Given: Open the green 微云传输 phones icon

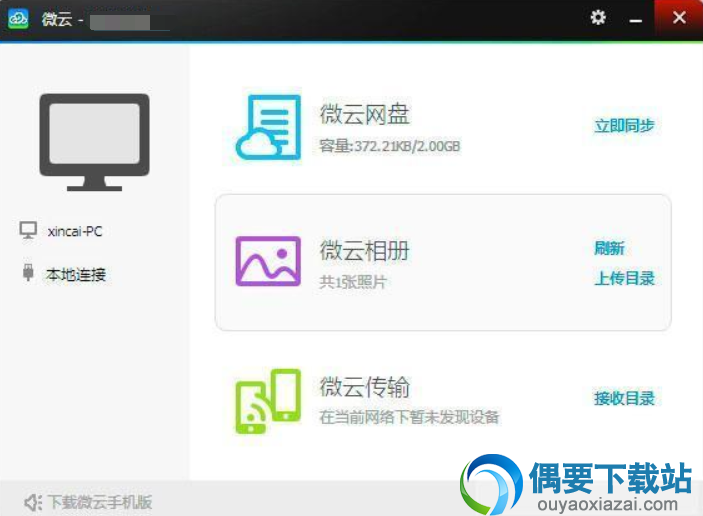Looking at the screenshot, I should point(268,401).
